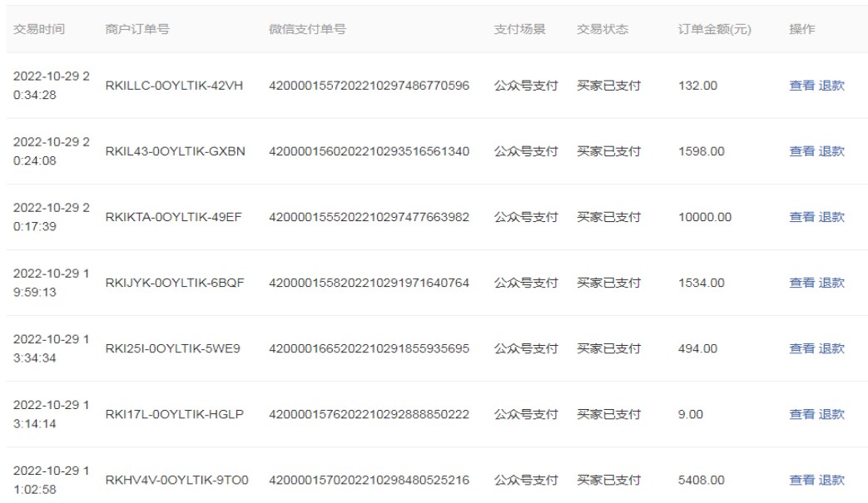Viewport: 868px width, 503px height.
Task: Open 查看 for the 1534.00 order
Action: pos(801,283)
